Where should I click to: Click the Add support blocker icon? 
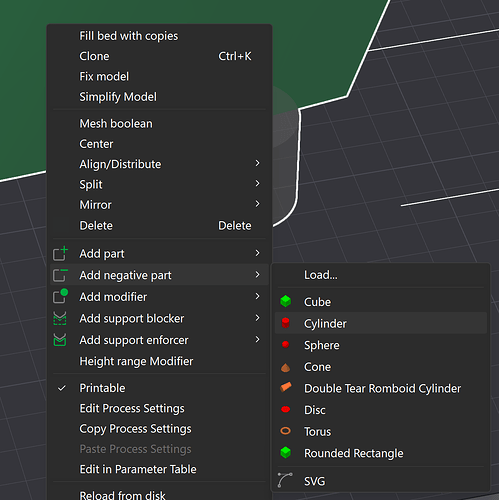60,318
